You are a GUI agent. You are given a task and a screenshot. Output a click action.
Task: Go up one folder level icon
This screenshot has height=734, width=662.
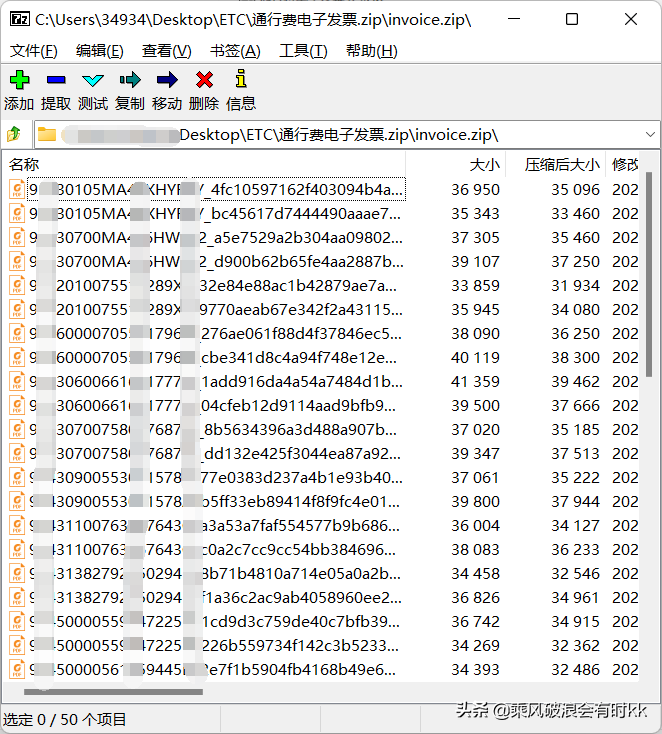pyautogui.click(x=14, y=134)
